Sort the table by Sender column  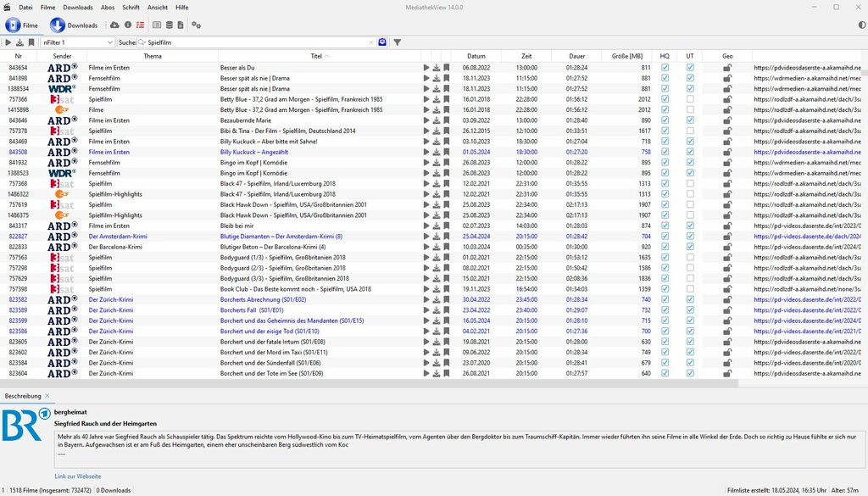point(62,56)
